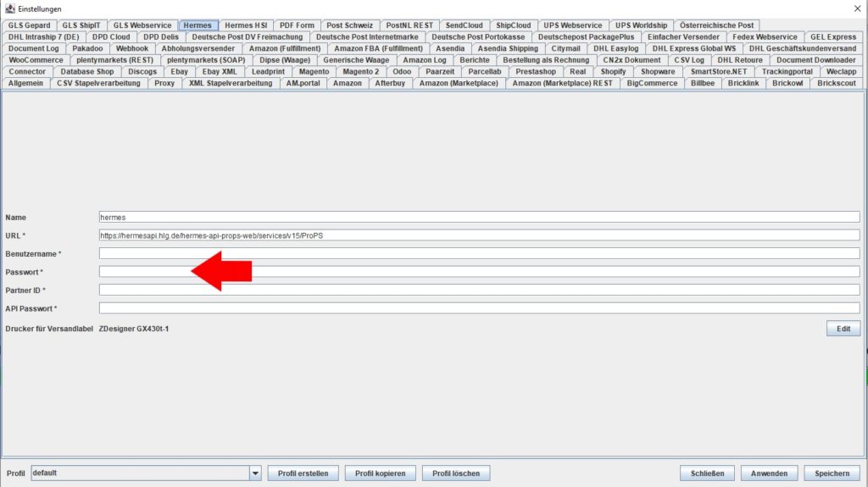Screen dimensions: 868x487
Task: Open the SendCloud tab
Action: (464, 25)
